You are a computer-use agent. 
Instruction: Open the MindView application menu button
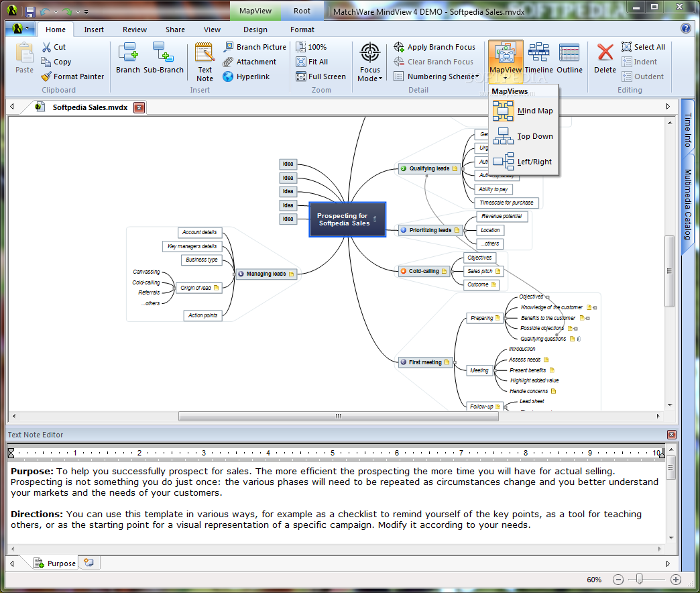coord(21,29)
